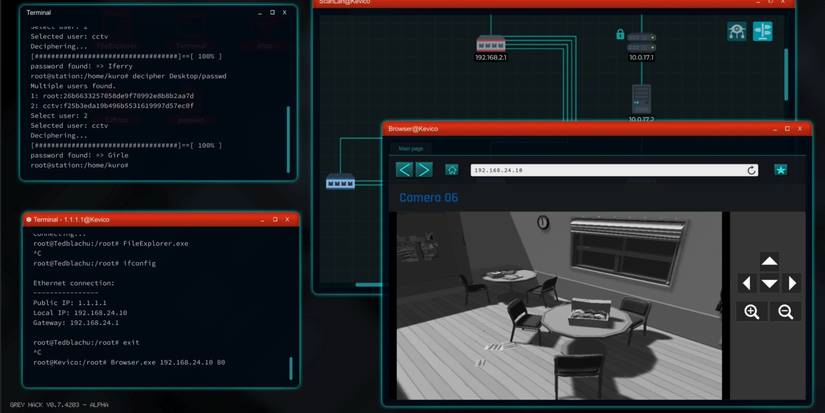Pan the camera left with the left arrow
Screen dimensions: 825x413
[x=747, y=284]
